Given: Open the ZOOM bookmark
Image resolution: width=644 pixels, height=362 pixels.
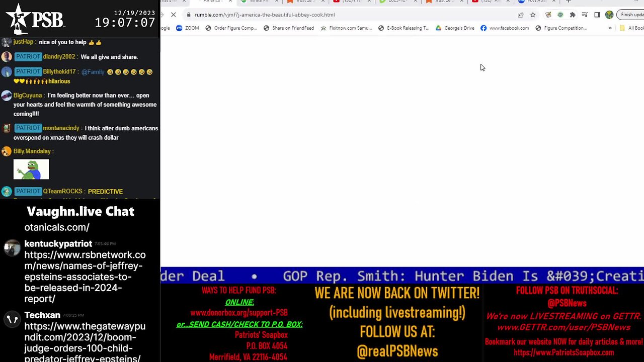Looking at the screenshot, I should pos(188,28).
